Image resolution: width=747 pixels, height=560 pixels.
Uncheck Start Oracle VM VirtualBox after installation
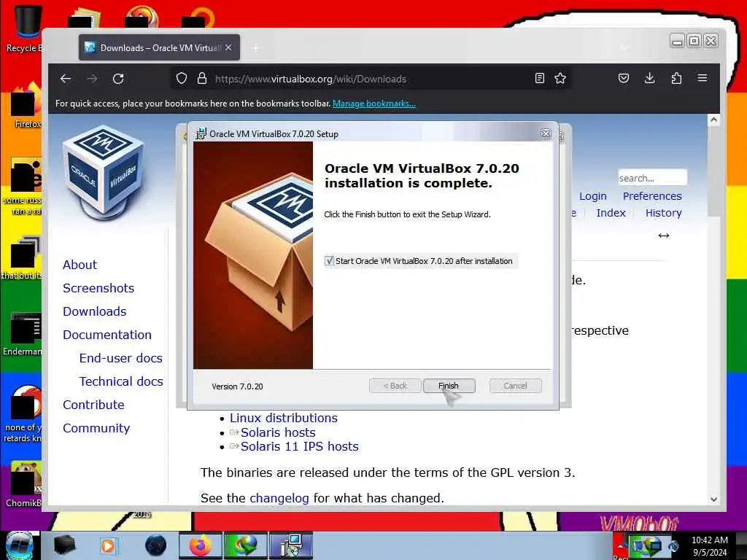point(329,261)
